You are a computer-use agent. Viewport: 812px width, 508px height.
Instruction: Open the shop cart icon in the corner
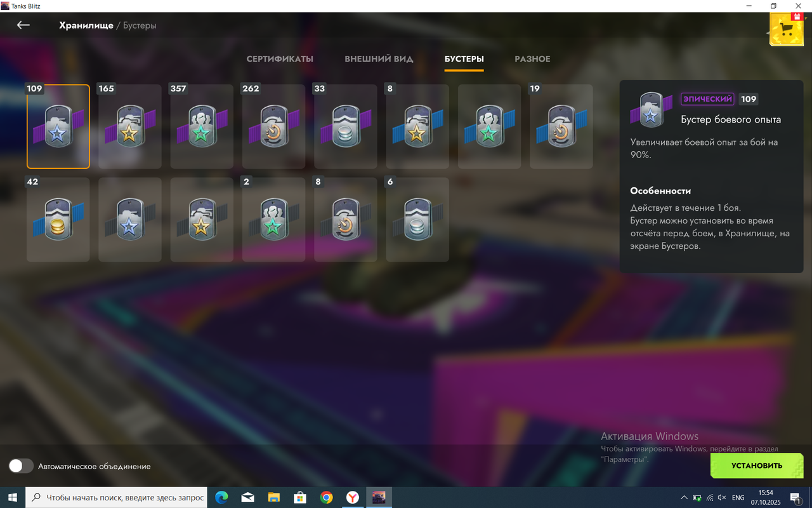click(x=787, y=29)
